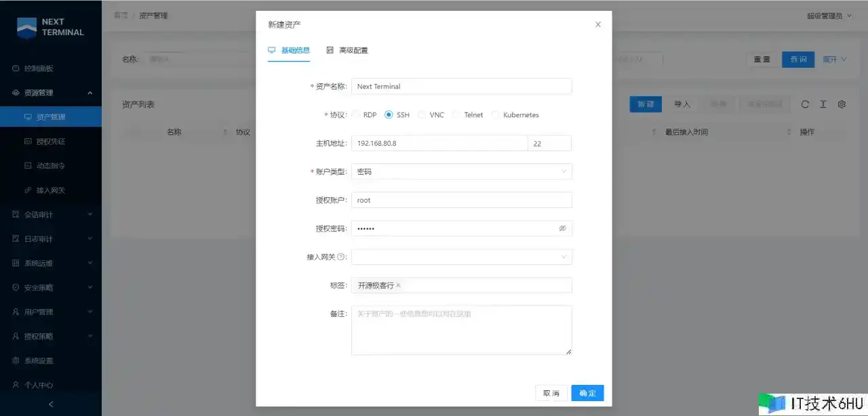Viewport: 868px width, 416px height.
Task: Click the 系统运维 icon in sidebar
Action: point(16,264)
